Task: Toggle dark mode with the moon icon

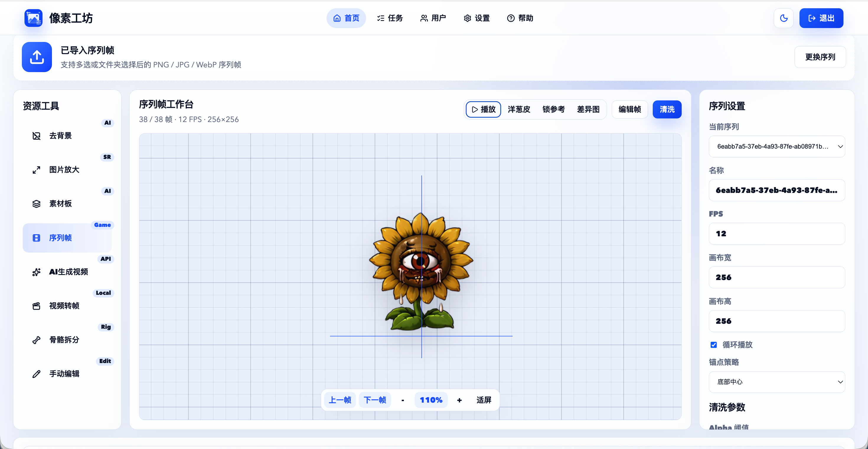Action: point(784,18)
